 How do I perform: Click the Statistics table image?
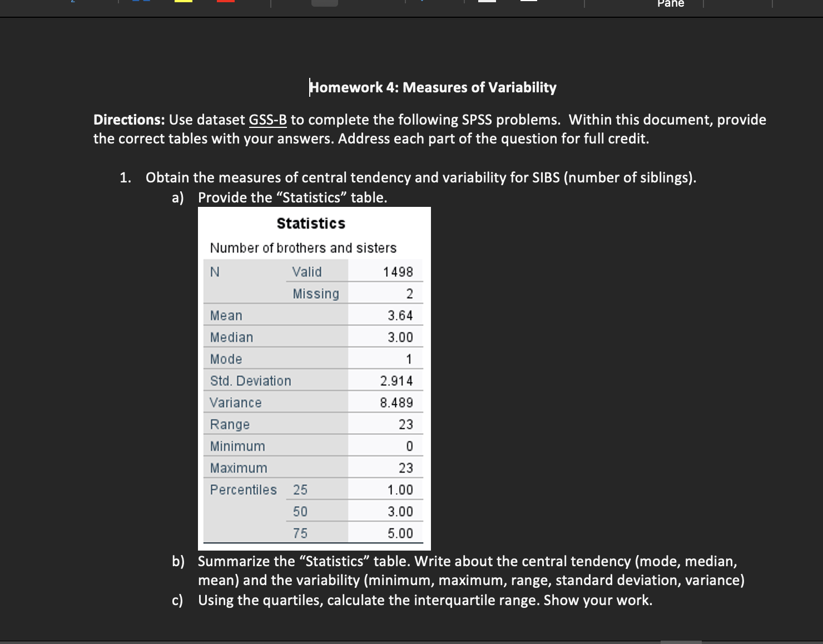point(314,378)
